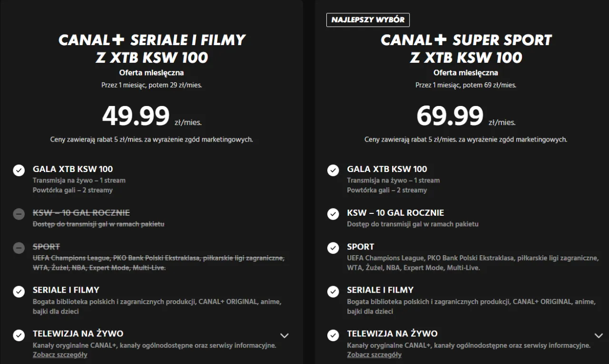The width and height of the screenshot is (609, 364).
Task: Click the checkmark beside SERIALE I FILMY on the left
Action: (19, 292)
